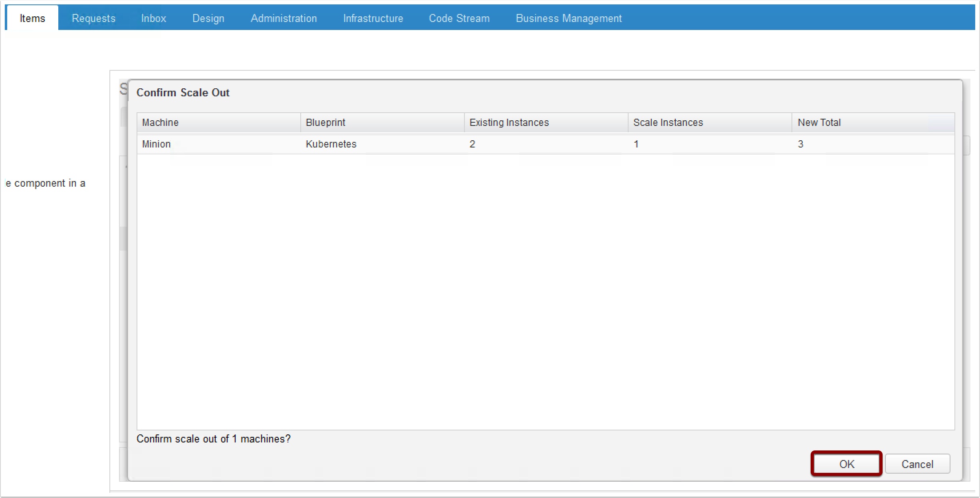Cancel the scale out dialog
The width and height of the screenshot is (980, 498).
pos(917,464)
